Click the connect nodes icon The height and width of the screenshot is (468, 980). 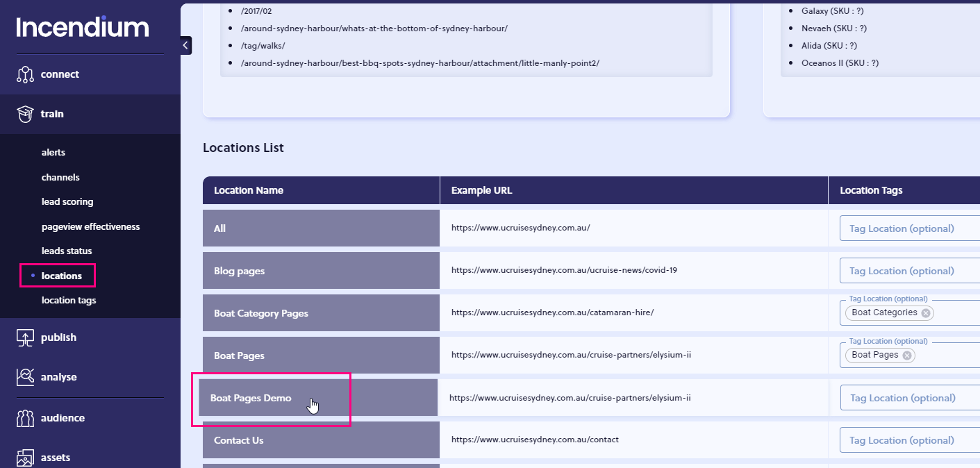point(25,74)
